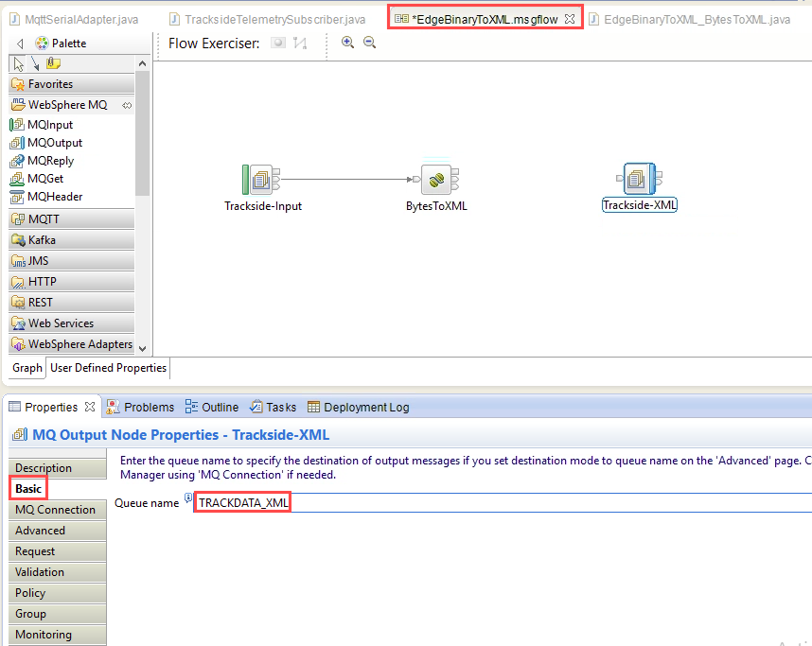812x646 pixels.
Task: Select the Trackside-Input node icon
Action: click(261, 180)
